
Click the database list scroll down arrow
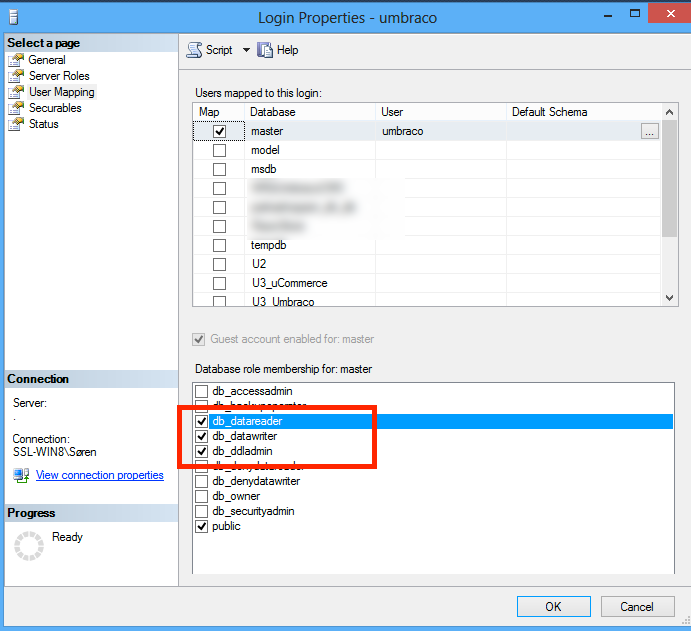[669, 298]
